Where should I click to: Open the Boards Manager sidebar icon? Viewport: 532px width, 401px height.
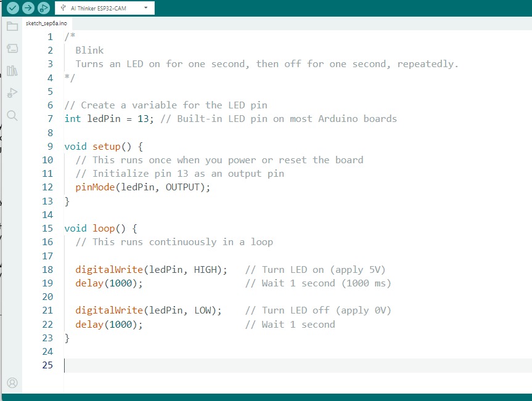[x=12, y=49]
